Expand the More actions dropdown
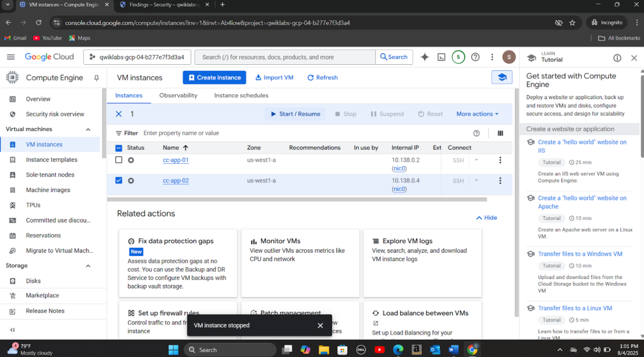Viewport: 644px width, 357px height. (477, 114)
